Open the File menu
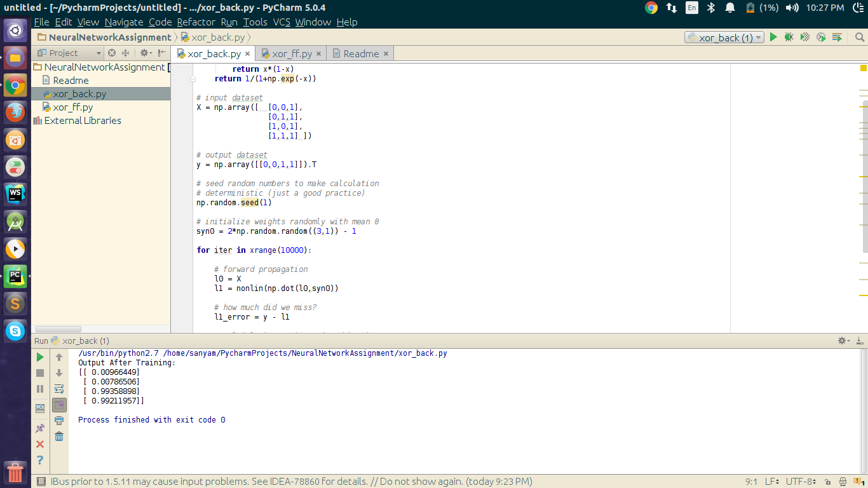This screenshot has height=488, width=868. pos(41,22)
